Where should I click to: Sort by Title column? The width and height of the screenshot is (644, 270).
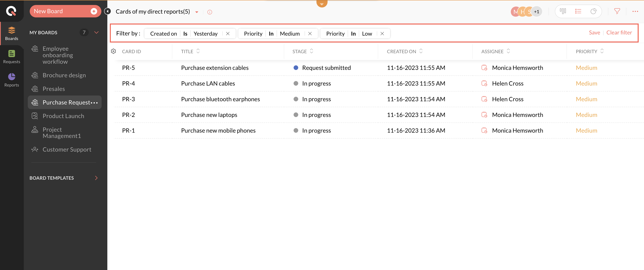point(198,51)
